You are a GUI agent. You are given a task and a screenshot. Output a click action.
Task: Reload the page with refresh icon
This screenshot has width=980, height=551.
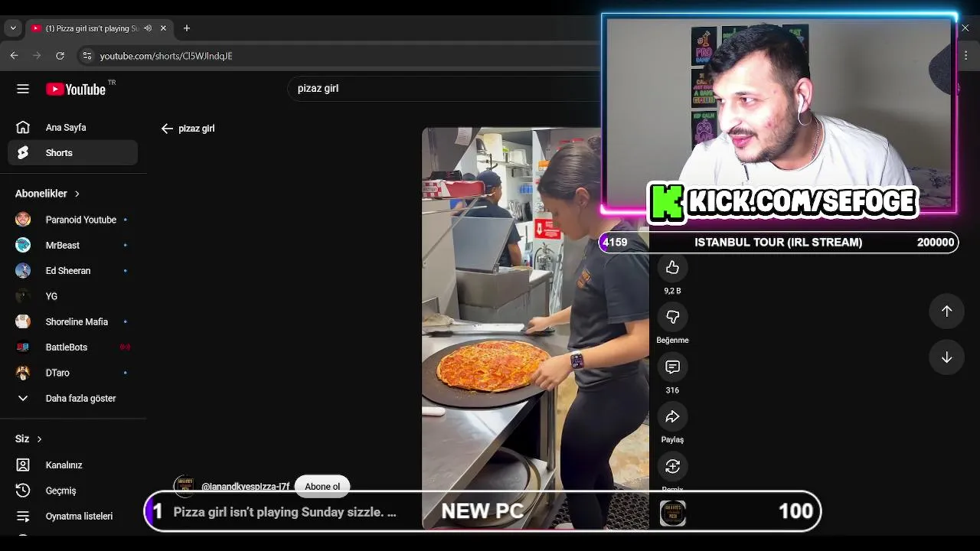tap(60, 56)
